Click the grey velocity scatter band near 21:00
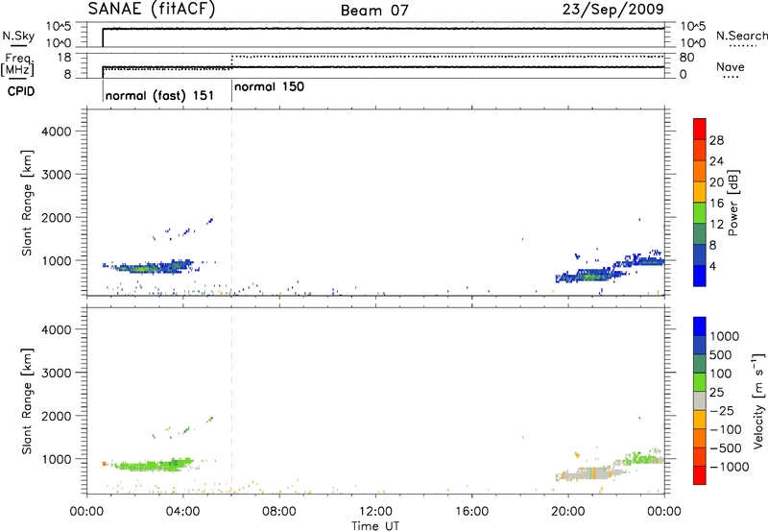This screenshot has height=532, width=768. tap(592, 473)
